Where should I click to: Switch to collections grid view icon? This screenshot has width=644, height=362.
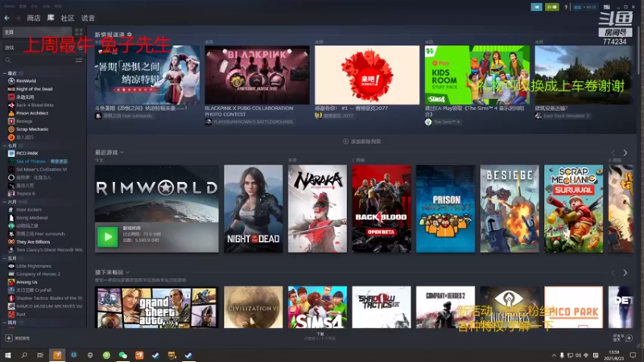[x=78, y=32]
